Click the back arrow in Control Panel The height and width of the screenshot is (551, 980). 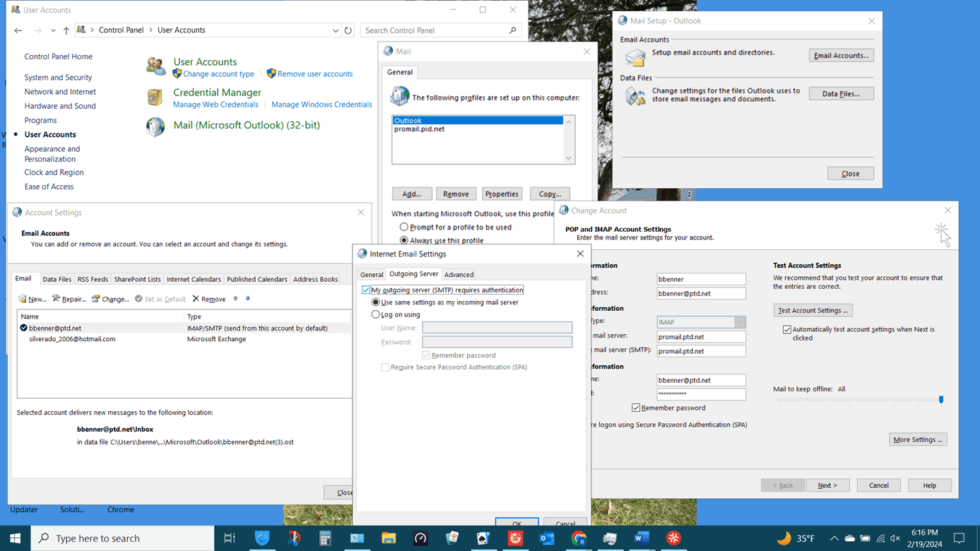[x=18, y=30]
